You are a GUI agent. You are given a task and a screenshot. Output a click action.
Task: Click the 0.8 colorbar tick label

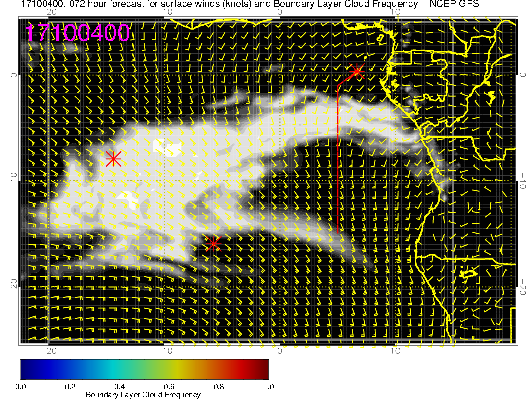click(x=219, y=387)
